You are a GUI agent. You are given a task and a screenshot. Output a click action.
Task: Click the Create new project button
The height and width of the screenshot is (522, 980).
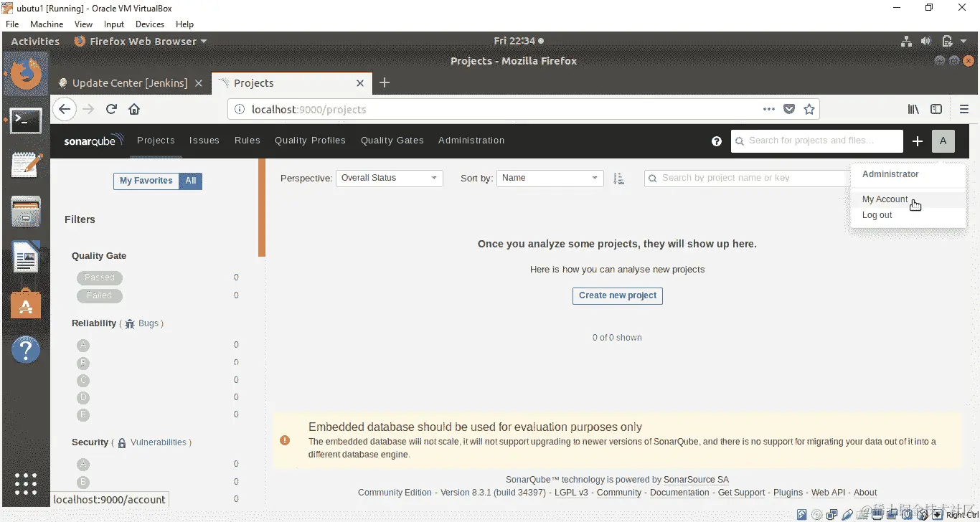617,295
